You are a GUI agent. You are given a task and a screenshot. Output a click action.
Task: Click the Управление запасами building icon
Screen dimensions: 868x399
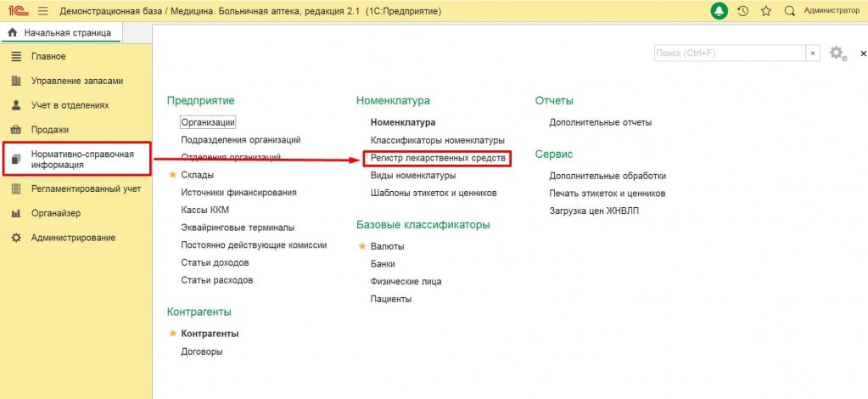pyautogui.click(x=16, y=81)
